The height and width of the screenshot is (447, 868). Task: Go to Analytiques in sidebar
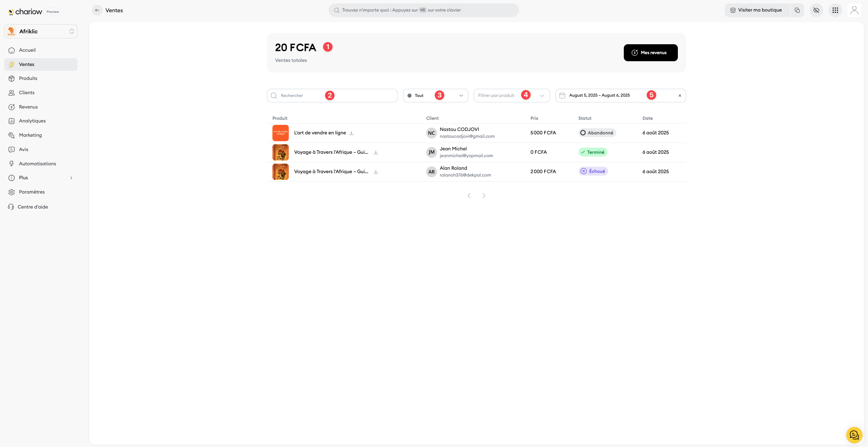point(32,121)
